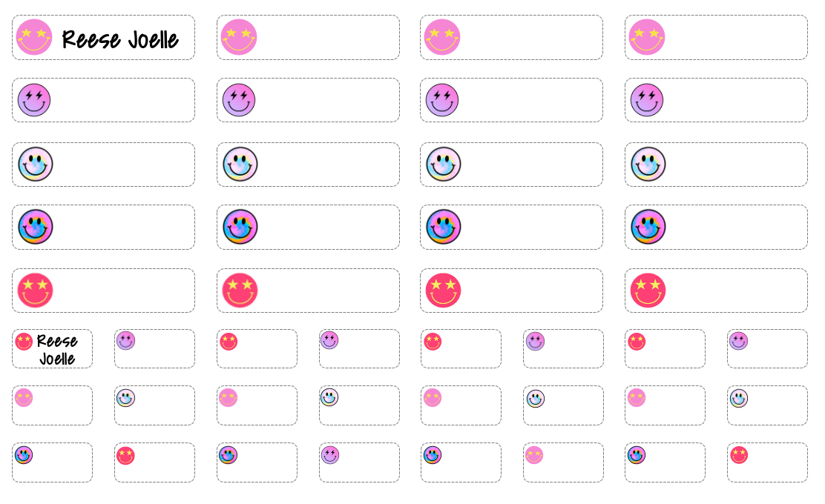The width and height of the screenshot is (825, 504).
Task: Click the pale pink star smiley in the bottom row
Action: pyautogui.click(x=534, y=454)
